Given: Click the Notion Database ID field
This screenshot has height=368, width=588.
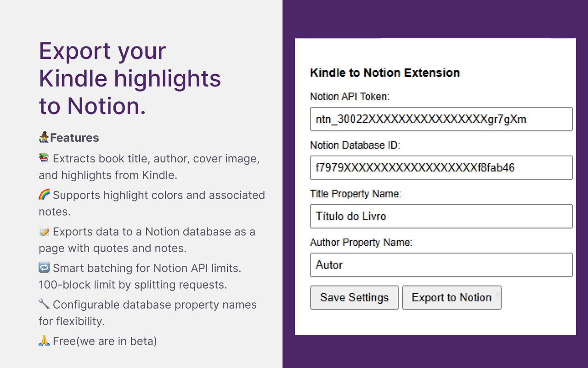Looking at the screenshot, I should click(x=441, y=167).
